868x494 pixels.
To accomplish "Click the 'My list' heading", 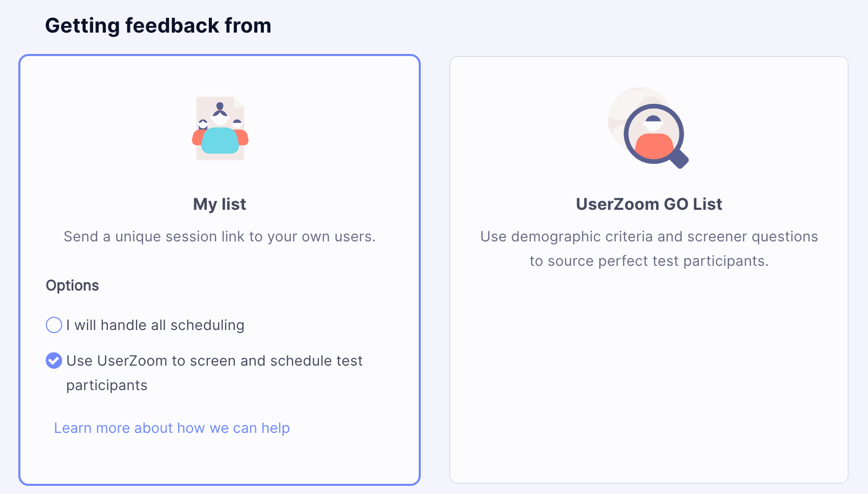I will pos(220,204).
